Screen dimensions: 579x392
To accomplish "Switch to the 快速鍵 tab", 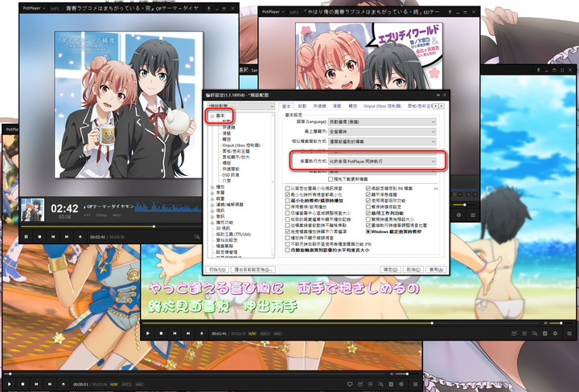I will (319, 106).
